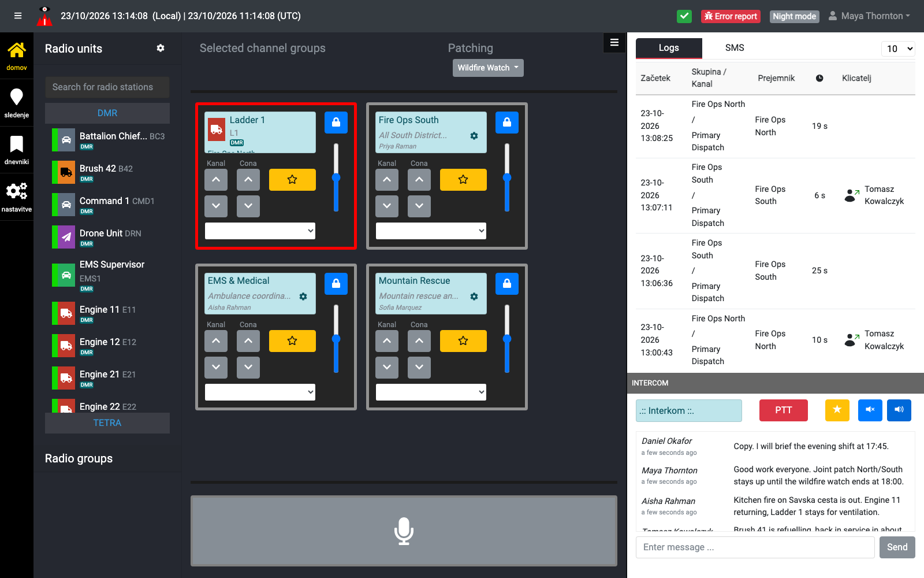Click the intercom favorite star button

click(837, 410)
